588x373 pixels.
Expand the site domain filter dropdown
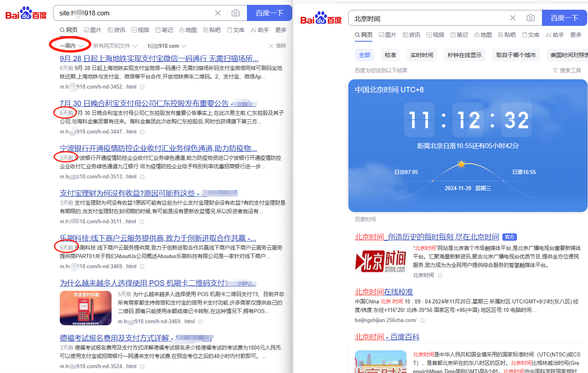click(167, 46)
